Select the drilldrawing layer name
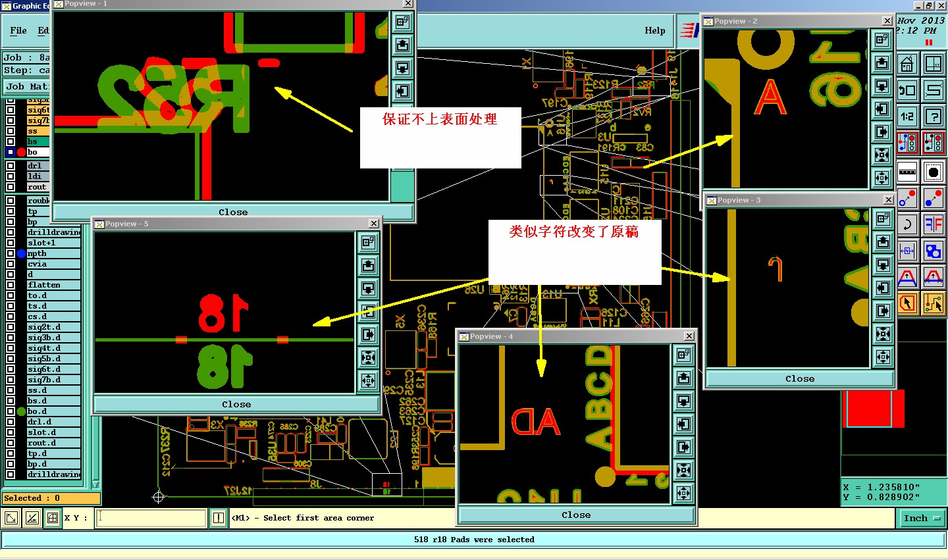 (x=54, y=232)
